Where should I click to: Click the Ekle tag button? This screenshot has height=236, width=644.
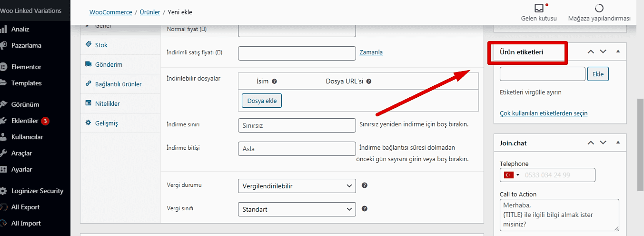(598, 74)
